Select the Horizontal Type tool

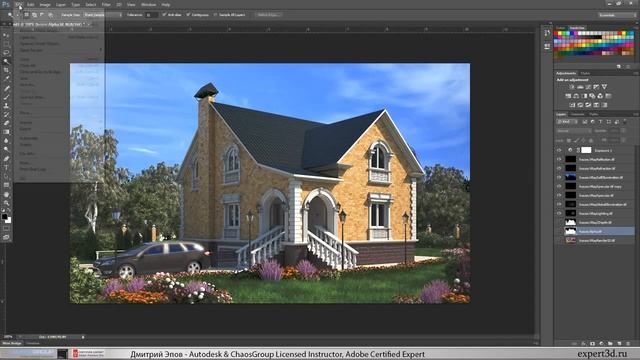coord(6,167)
